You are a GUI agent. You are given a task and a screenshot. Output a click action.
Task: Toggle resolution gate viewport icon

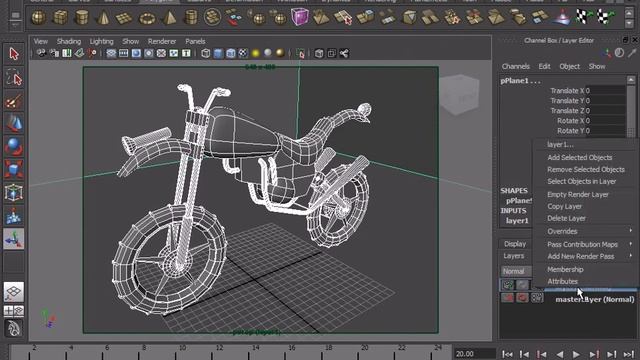(136, 53)
